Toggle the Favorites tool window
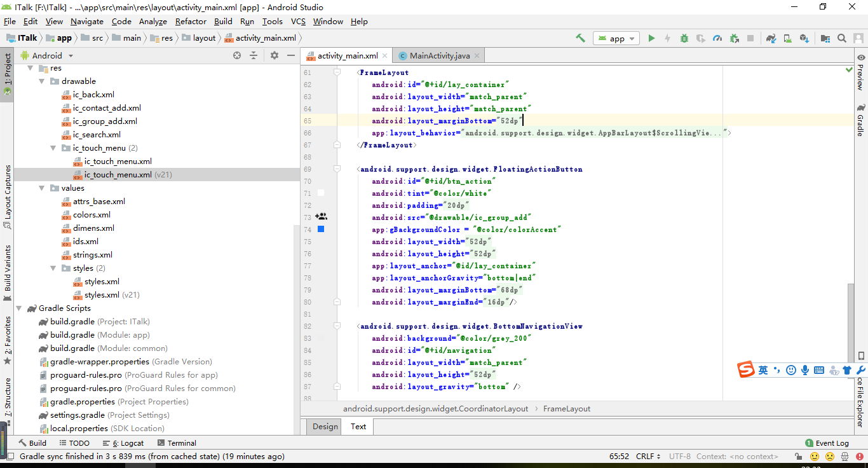The width and height of the screenshot is (868, 468). [x=7, y=340]
